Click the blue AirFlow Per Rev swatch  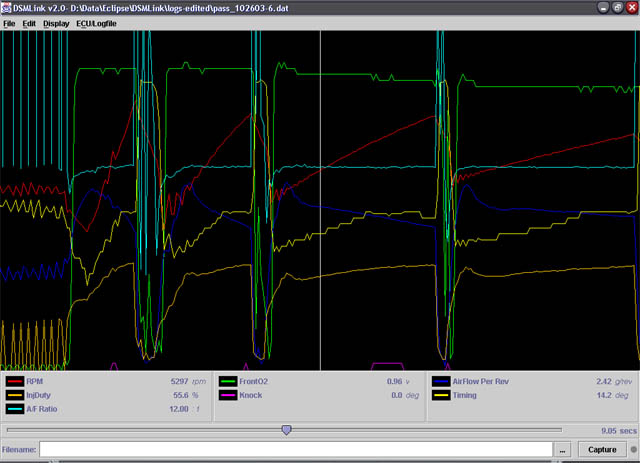pos(440,381)
